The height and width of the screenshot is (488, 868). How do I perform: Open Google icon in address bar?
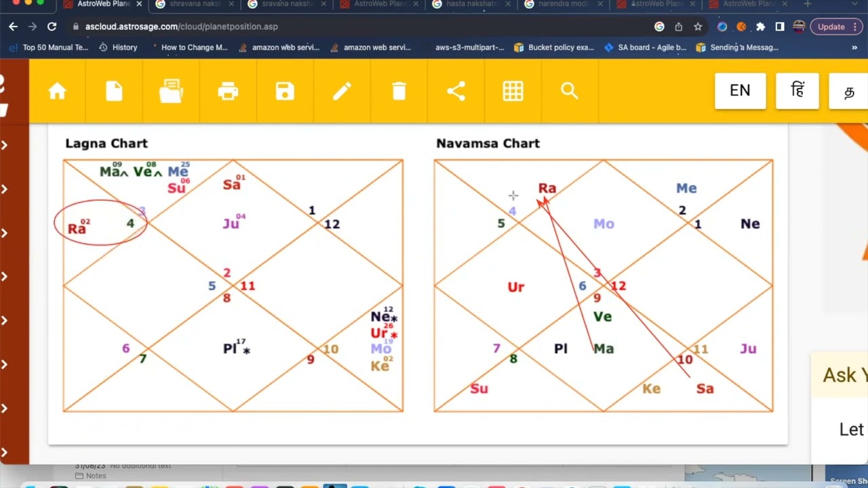pyautogui.click(x=659, y=26)
